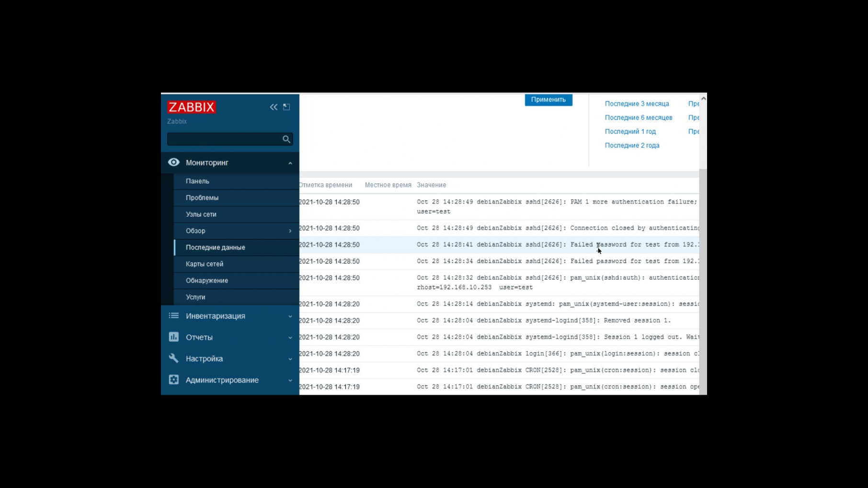Select the Последний 1 год time range
Viewport: 868px width, 488px height.
[x=630, y=131]
